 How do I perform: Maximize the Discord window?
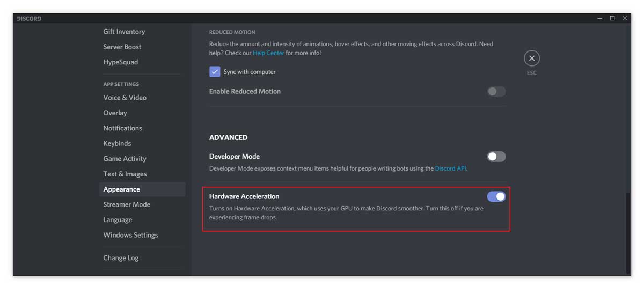612,18
